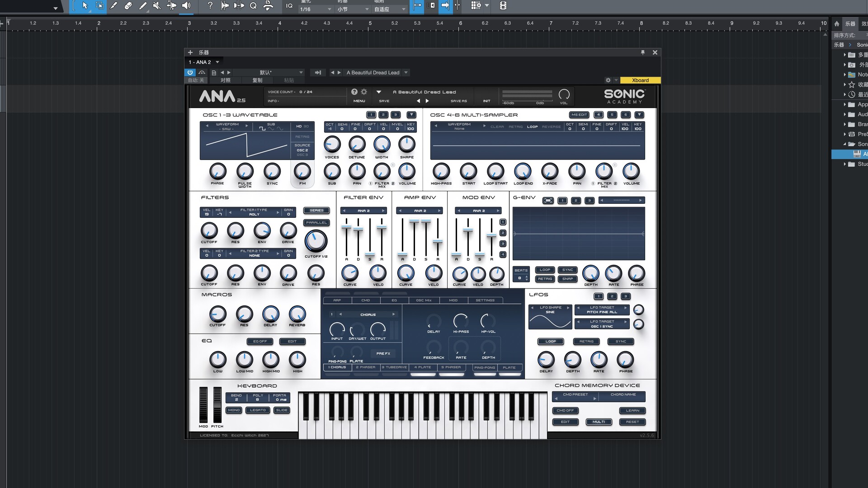Select the Arrow tool in the toolbar
Viewport: 868px width, 488px height.
tap(85, 6)
